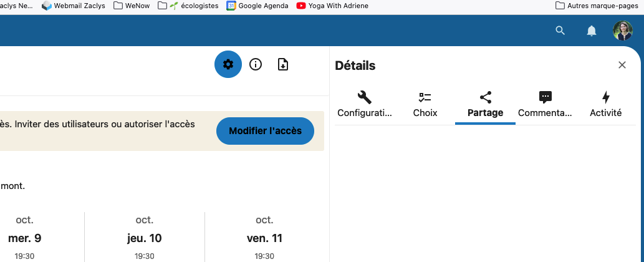Open the user avatar menu
Viewport: 644px width, 262px height.
622,31
